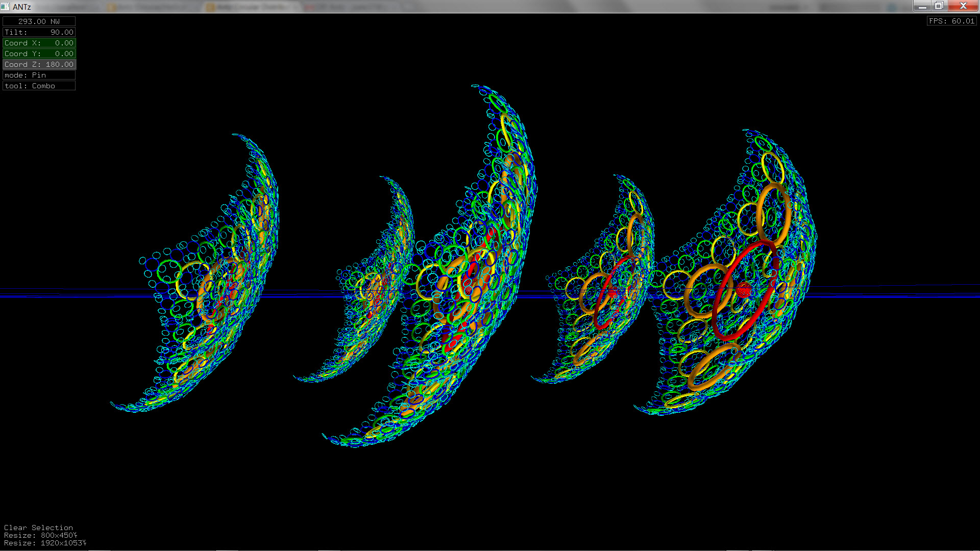
Task: Click the Tilt value indicator
Action: click(39, 32)
